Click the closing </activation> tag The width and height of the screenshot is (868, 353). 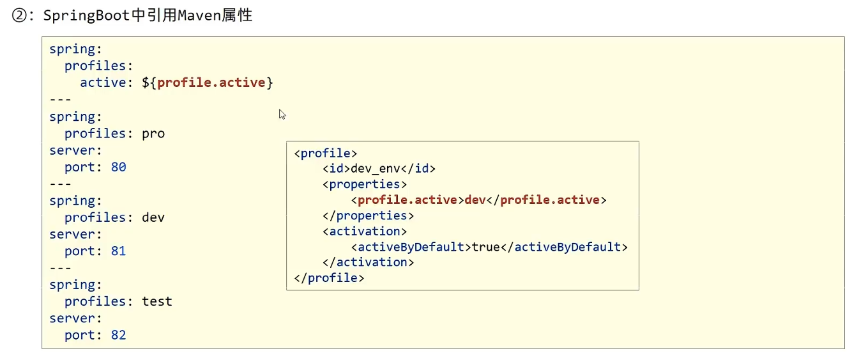click(369, 262)
